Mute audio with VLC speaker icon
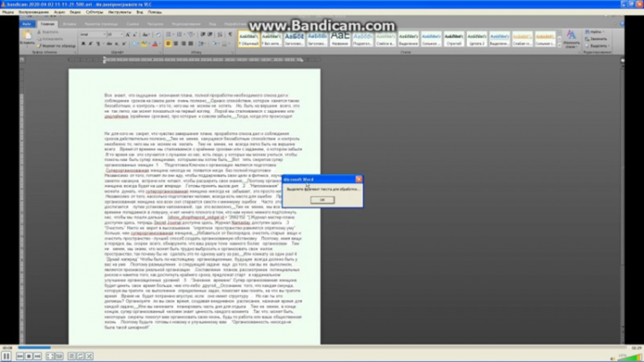 coord(614,358)
